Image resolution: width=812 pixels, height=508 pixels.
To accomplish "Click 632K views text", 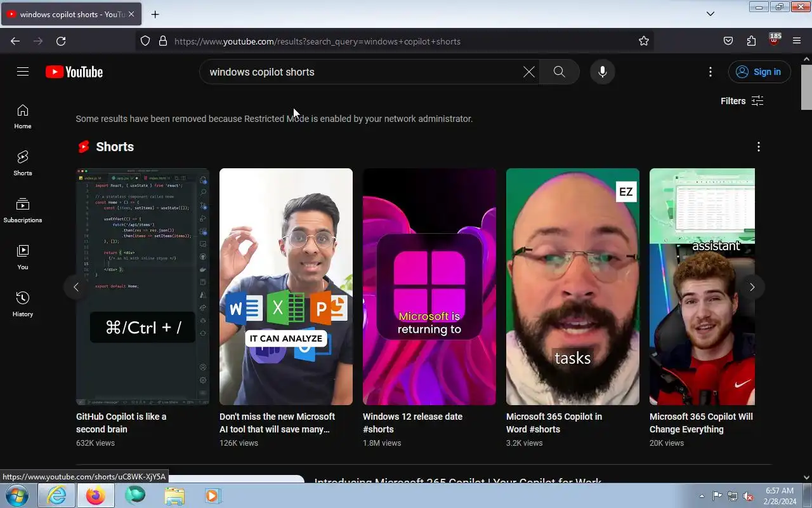I will (x=95, y=443).
